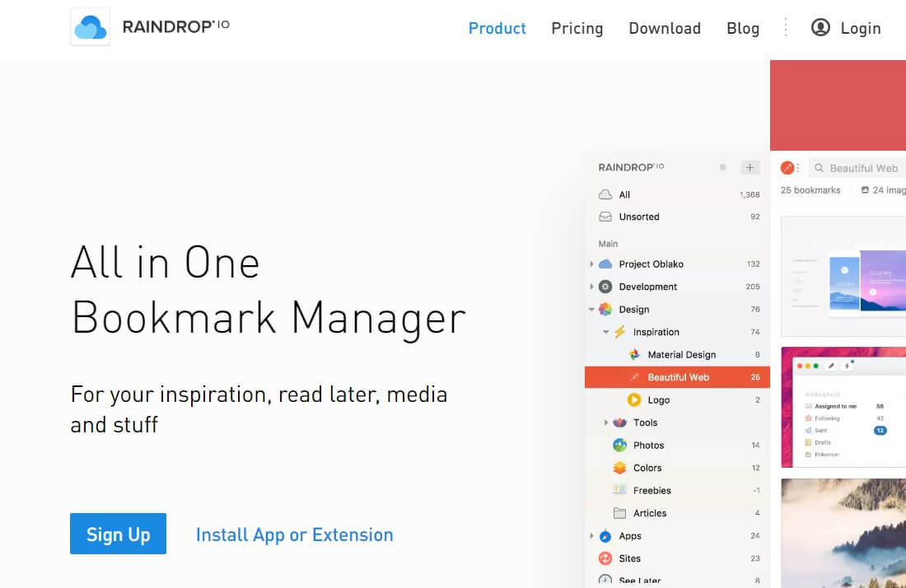This screenshot has width=906, height=588.
Task: Click the Articles folder icon
Action: coord(619,513)
